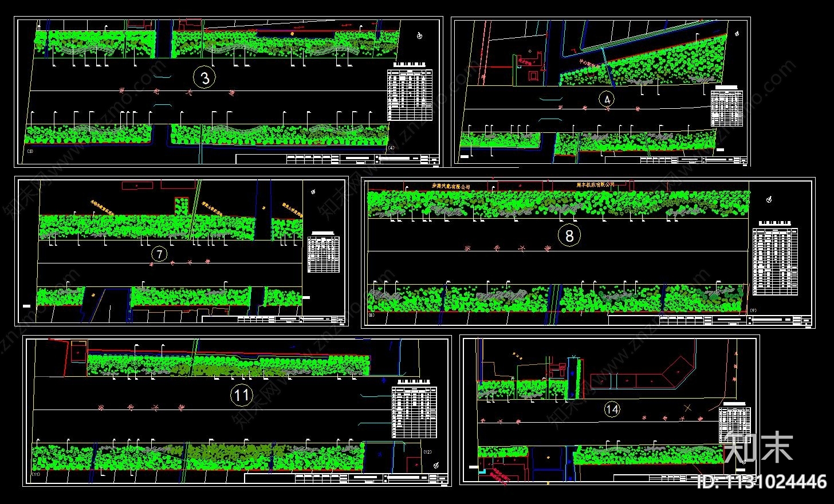Click the '(12)' match-line label in sheet 11
This screenshot has width=834, height=504.
click(427, 452)
